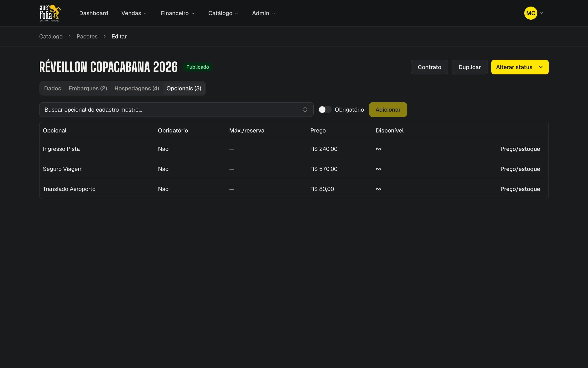This screenshot has height=368, width=588.
Task: Click the Preço column header
Action: (x=318, y=131)
